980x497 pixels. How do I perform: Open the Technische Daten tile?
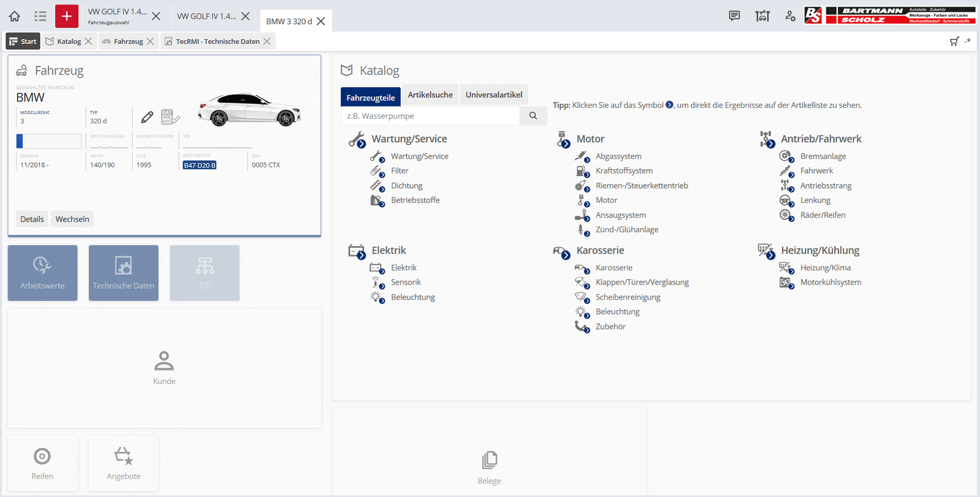click(123, 273)
